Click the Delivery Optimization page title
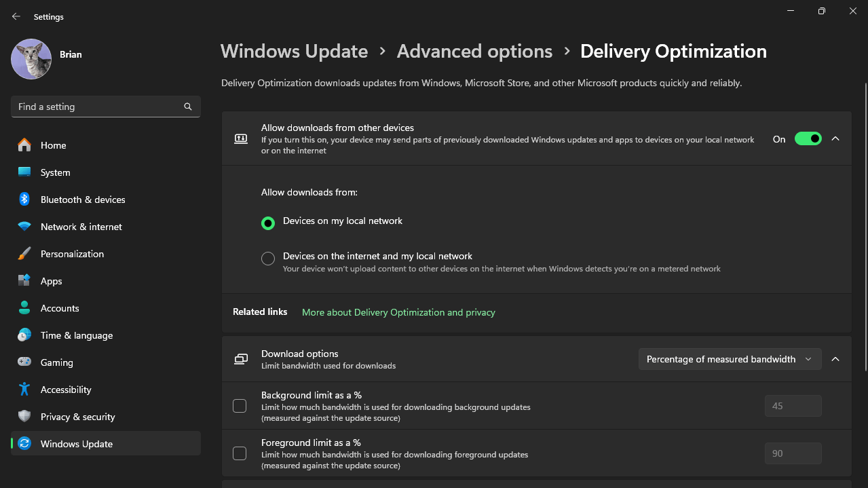868x488 pixels. point(673,52)
